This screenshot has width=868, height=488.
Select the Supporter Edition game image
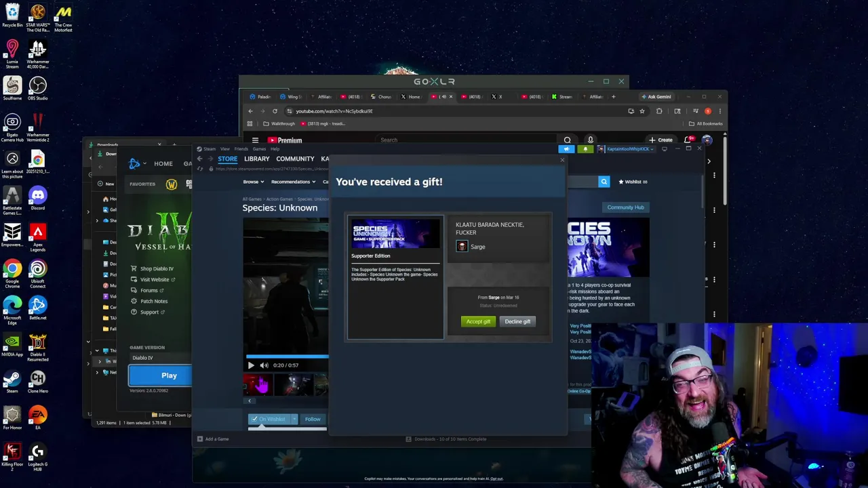point(395,234)
